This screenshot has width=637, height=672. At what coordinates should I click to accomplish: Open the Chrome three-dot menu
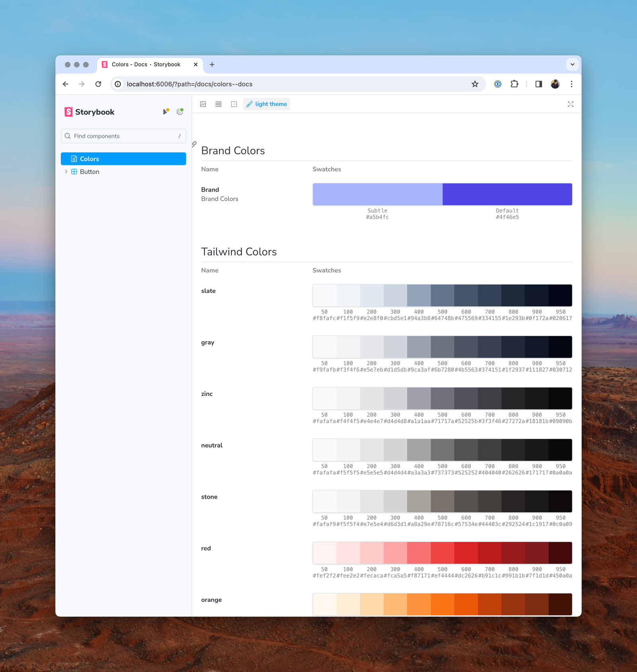pos(571,84)
